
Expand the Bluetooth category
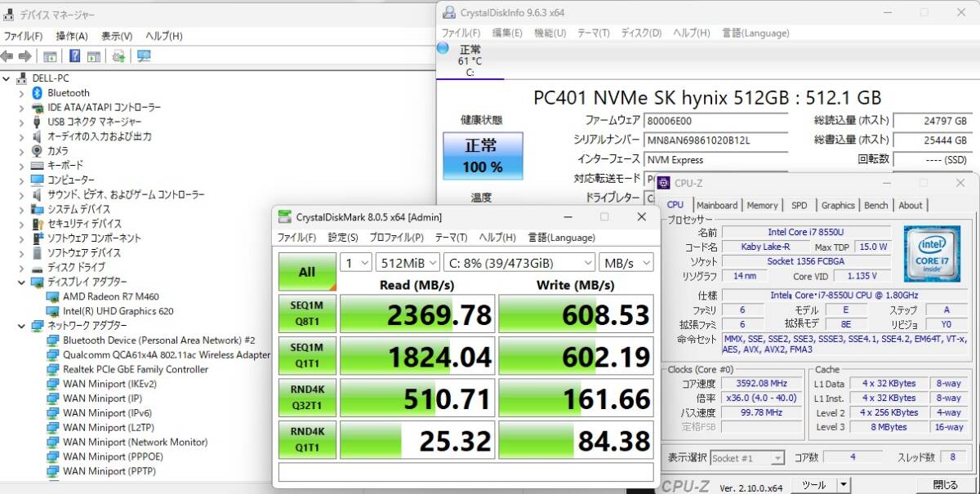pyautogui.click(x=22, y=93)
